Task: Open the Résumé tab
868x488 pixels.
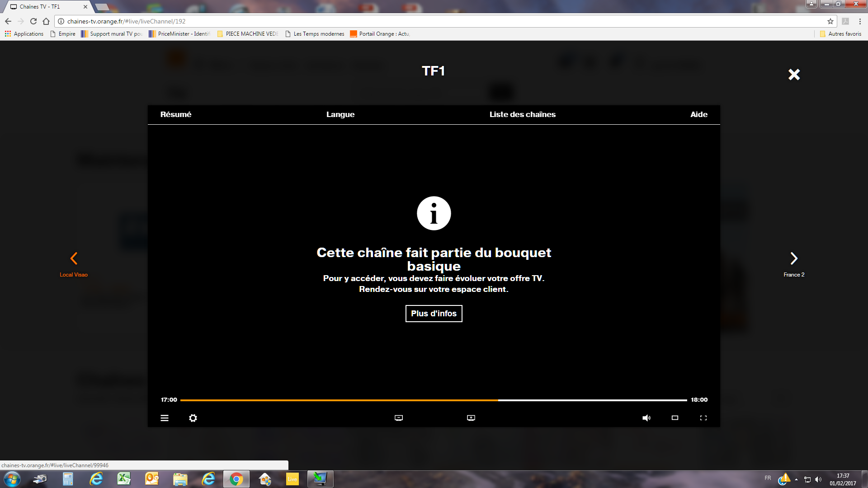Action: [176, 115]
